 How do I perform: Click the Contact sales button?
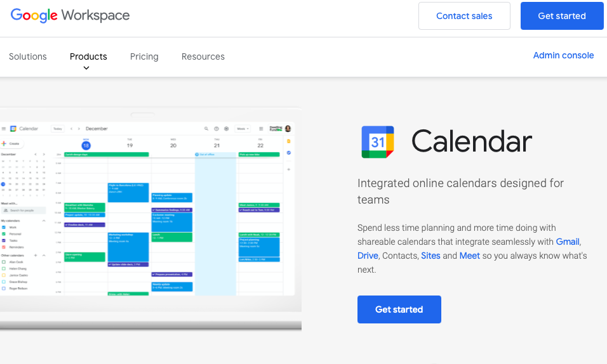(x=464, y=16)
